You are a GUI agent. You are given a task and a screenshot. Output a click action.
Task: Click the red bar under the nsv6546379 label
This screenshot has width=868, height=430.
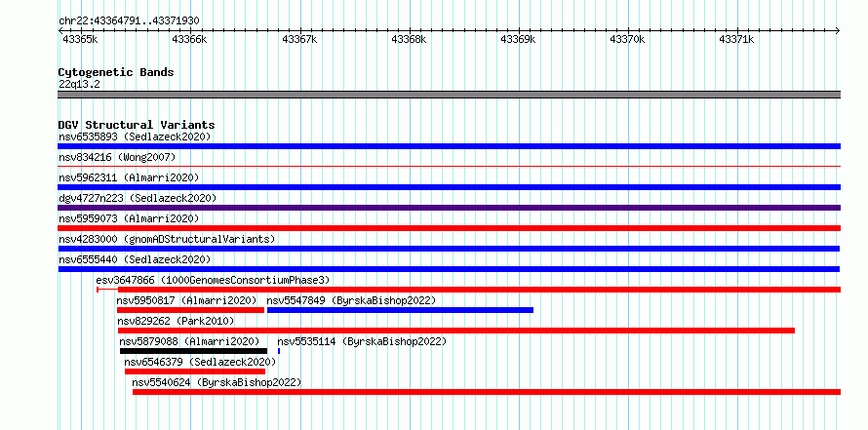(195, 371)
